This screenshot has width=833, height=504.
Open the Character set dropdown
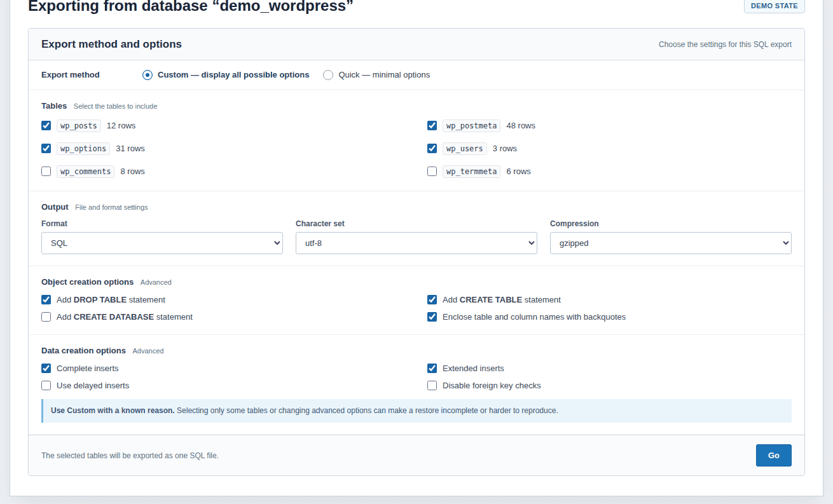[x=417, y=243]
